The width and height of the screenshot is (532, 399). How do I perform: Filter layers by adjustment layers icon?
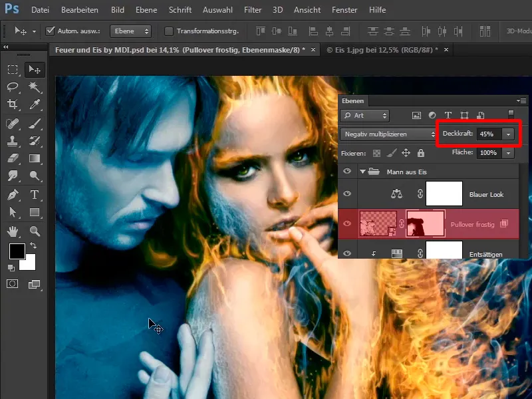click(432, 115)
